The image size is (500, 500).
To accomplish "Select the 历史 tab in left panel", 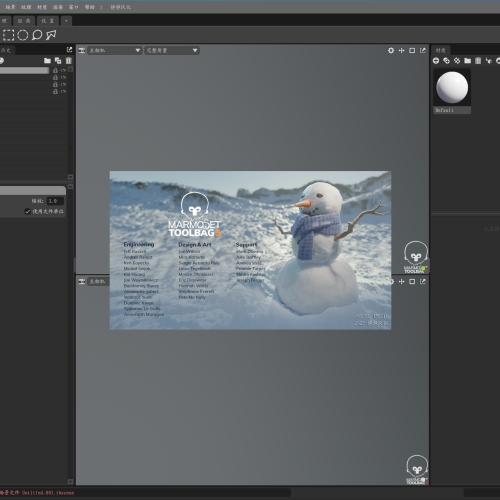I will pyautogui.click(x=6, y=50).
